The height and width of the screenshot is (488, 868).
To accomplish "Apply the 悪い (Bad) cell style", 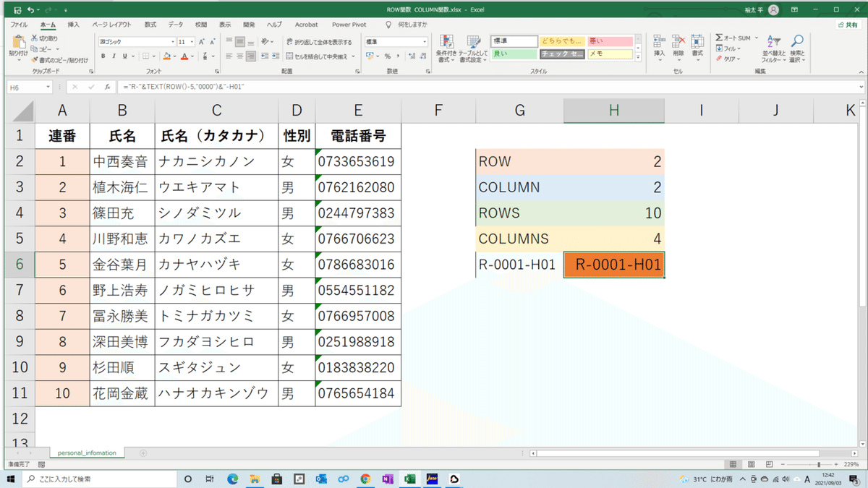I will click(x=610, y=41).
